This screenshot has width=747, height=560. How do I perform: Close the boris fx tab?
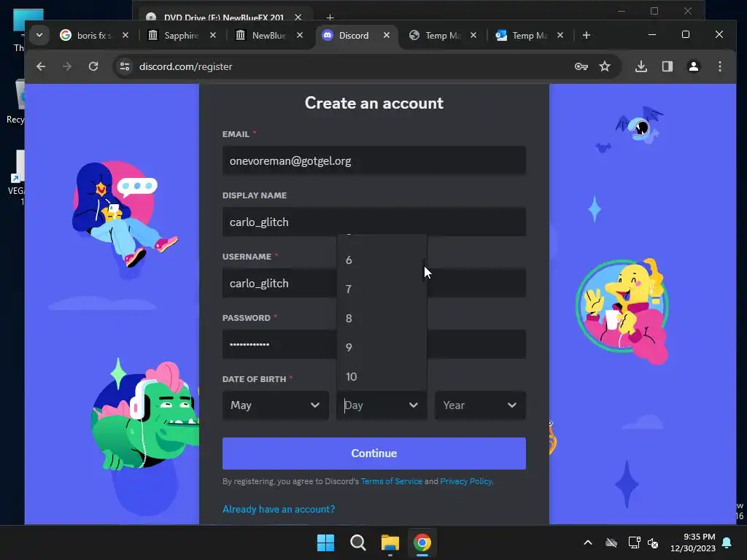click(125, 35)
